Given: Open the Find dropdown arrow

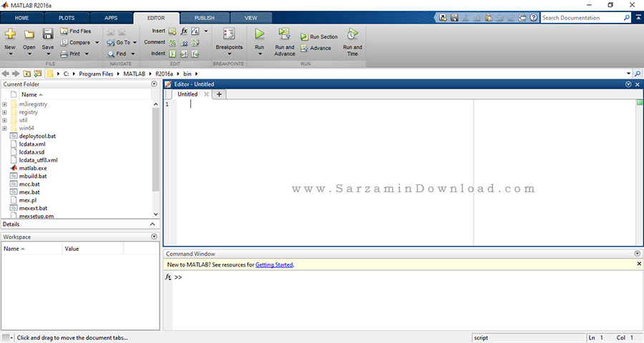Looking at the screenshot, I should (x=132, y=54).
